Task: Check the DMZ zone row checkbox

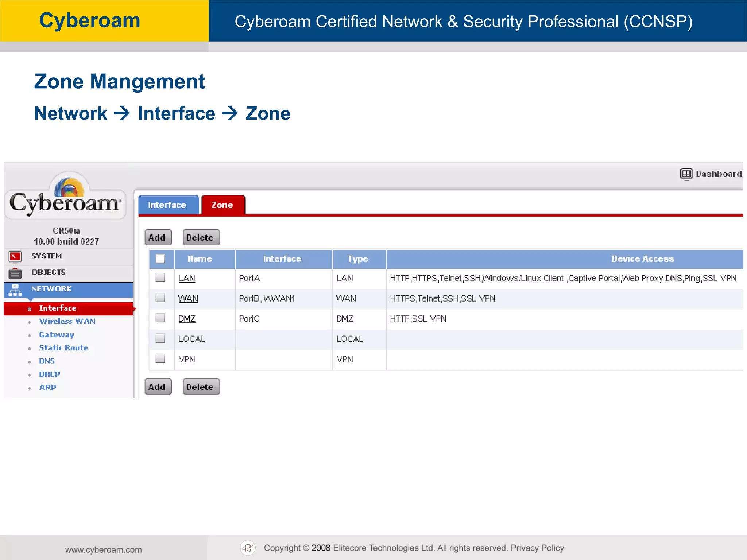Action: (x=160, y=318)
